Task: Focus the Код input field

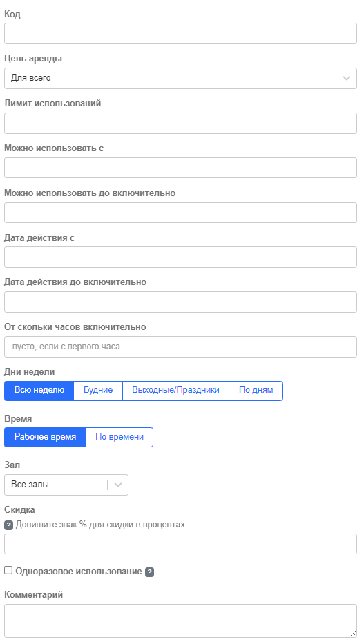Action: click(180, 33)
